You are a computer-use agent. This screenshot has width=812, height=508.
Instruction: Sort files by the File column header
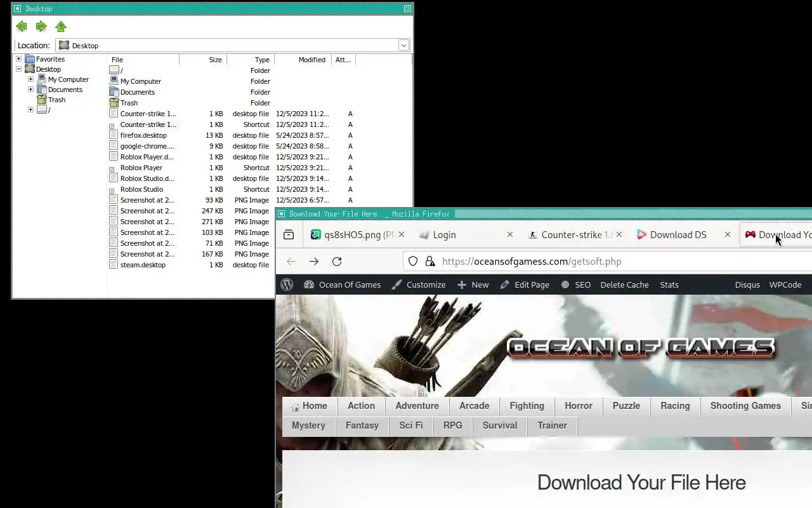pyautogui.click(x=143, y=60)
